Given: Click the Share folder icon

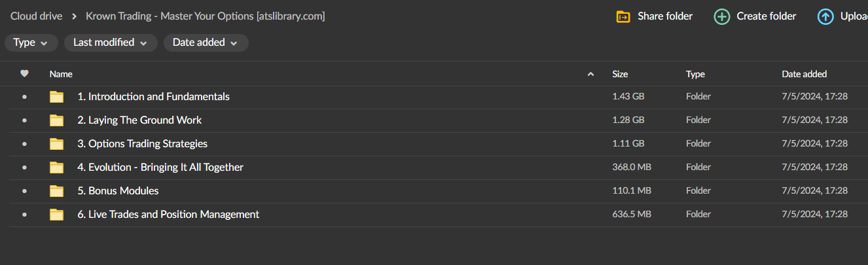Looking at the screenshot, I should [x=623, y=16].
